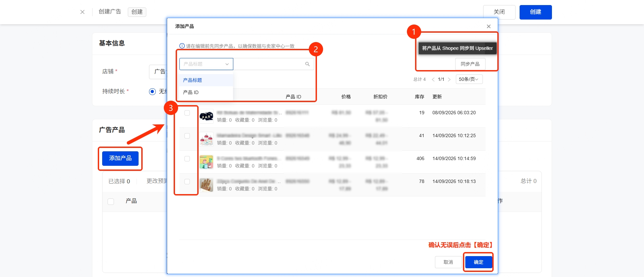This screenshot has height=277, width=644.
Task: Tick the select-all checkbox beside 产品 column
Action: pyautogui.click(x=111, y=202)
